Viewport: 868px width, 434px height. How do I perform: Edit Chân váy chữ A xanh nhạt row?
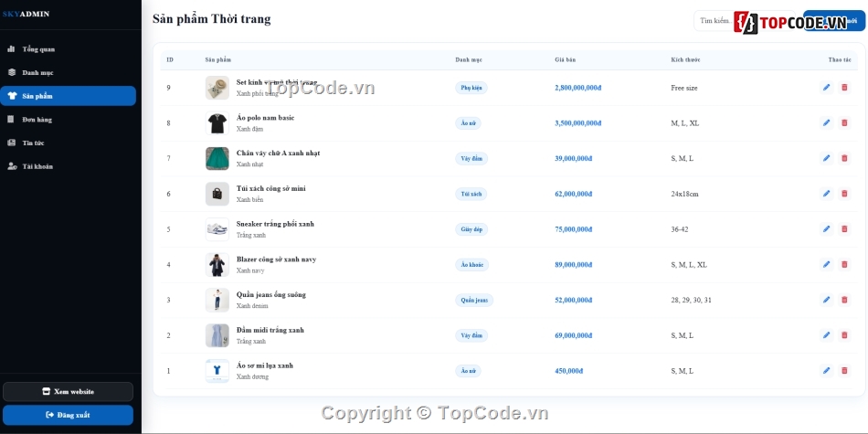(826, 158)
